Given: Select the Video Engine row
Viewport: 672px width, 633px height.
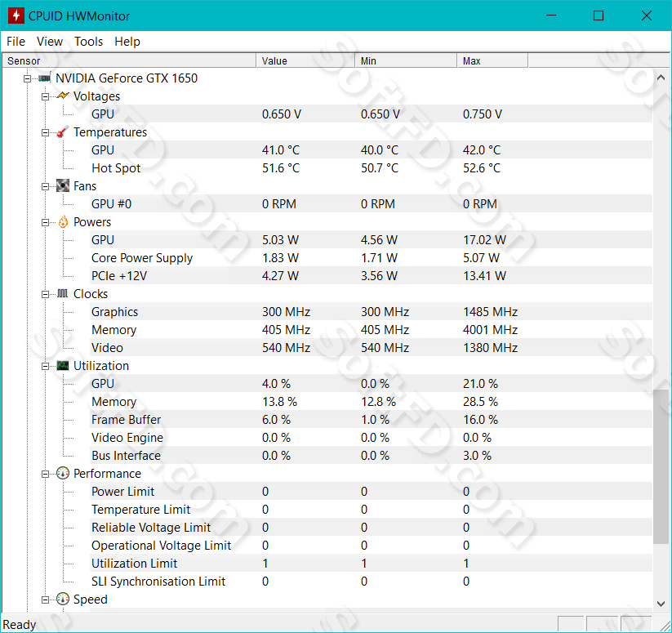Looking at the screenshot, I should 372,438.
